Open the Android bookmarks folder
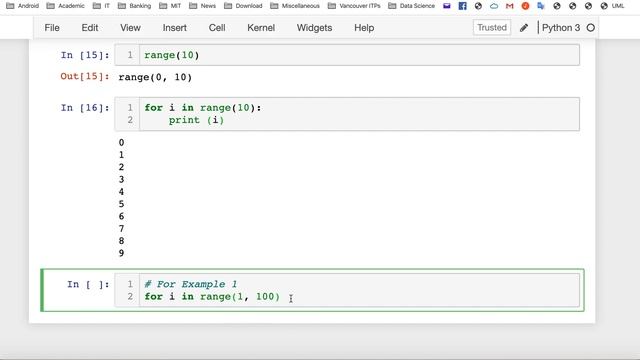The height and width of the screenshot is (360, 640). 22,6
